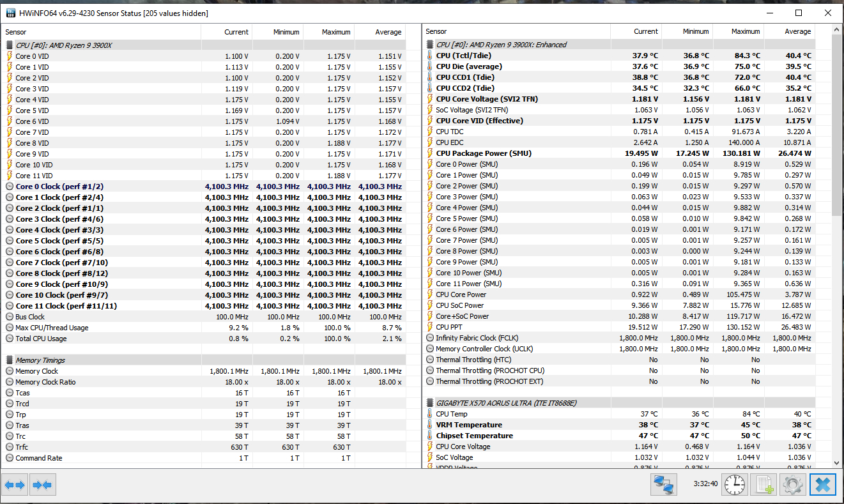
Task: Click the Thermal Throttling (HTC) icon
Action: [429, 360]
